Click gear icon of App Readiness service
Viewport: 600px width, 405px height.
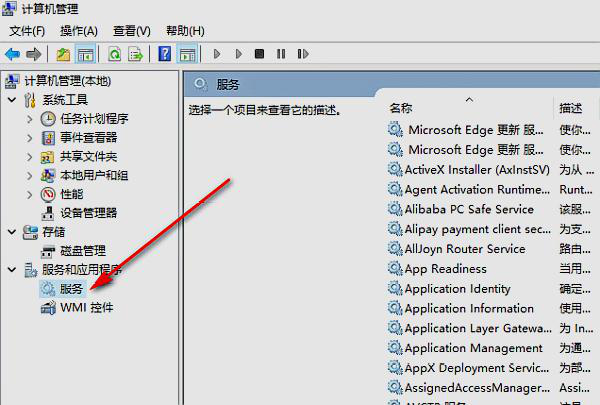click(x=395, y=268)
